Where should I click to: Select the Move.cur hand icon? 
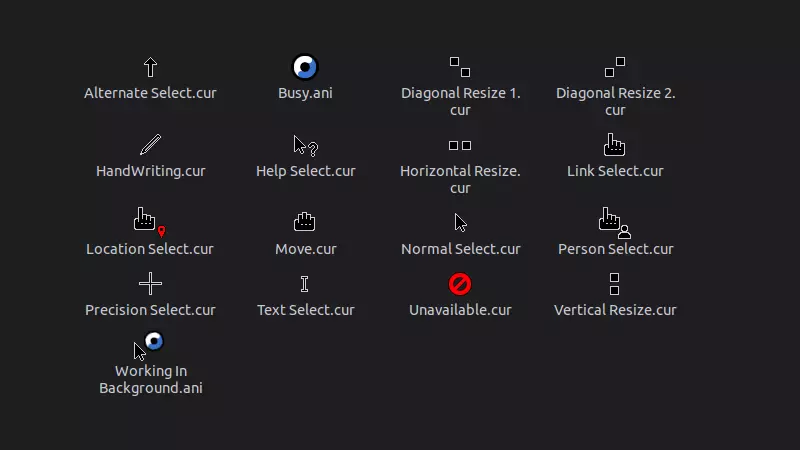pyautogui.click(x=305, y=222)
